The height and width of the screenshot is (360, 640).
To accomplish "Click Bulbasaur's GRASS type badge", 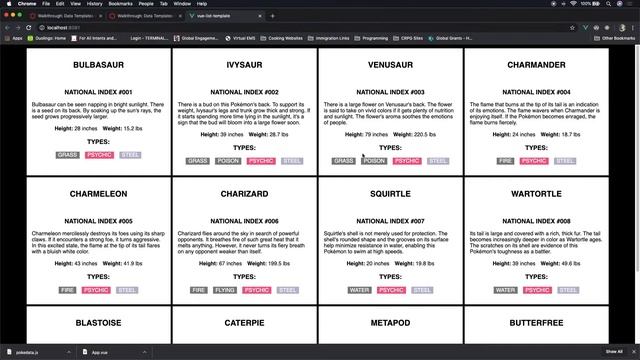I will [68, 155].
